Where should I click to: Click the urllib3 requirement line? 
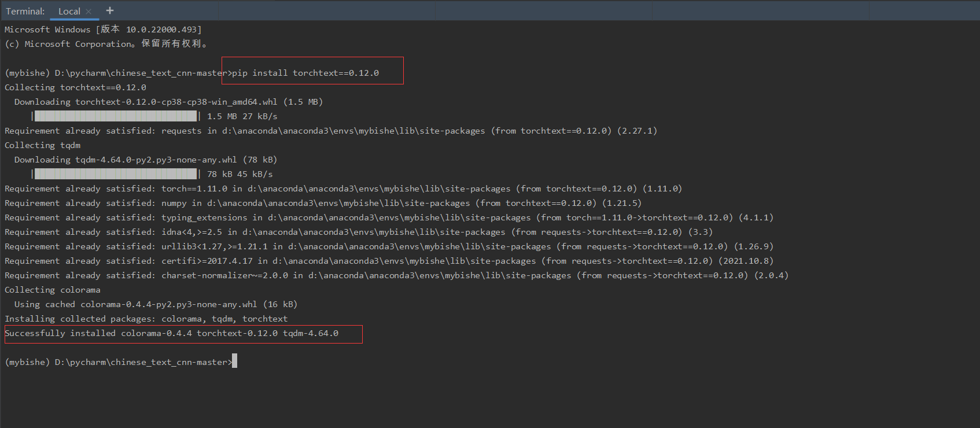(389, 246)
